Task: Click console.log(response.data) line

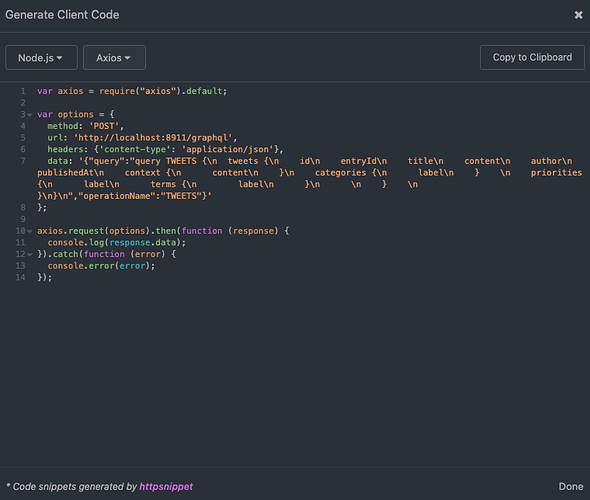Action: 117,243
